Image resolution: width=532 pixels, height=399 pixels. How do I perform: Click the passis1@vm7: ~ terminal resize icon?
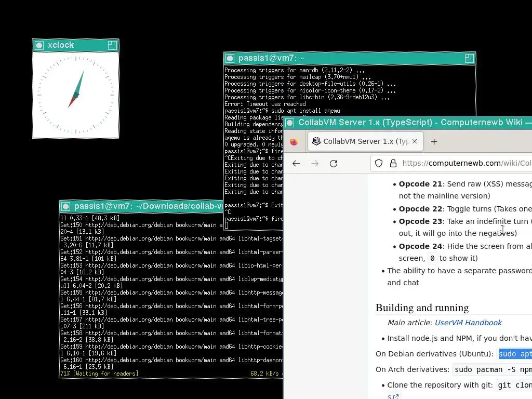point(469,58)
